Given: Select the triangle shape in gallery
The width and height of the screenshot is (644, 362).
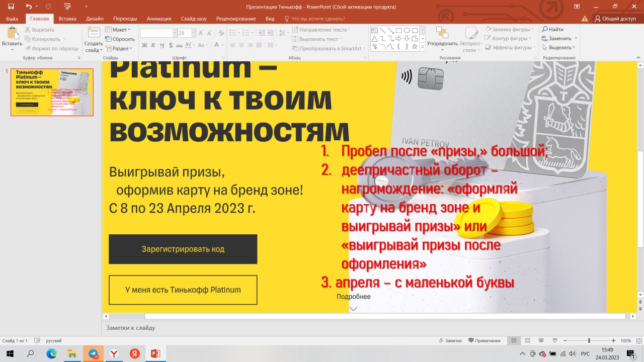Looking at the screenshot, I should 374,38.
